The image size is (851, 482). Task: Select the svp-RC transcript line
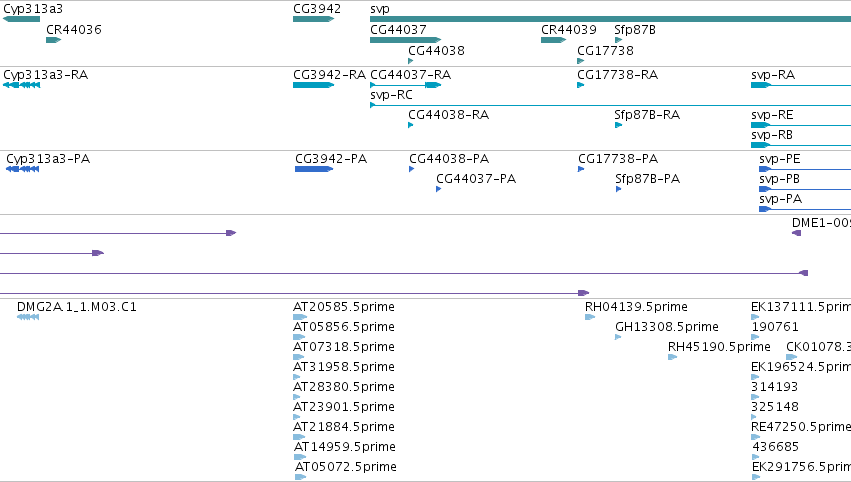tap(611, 105)
